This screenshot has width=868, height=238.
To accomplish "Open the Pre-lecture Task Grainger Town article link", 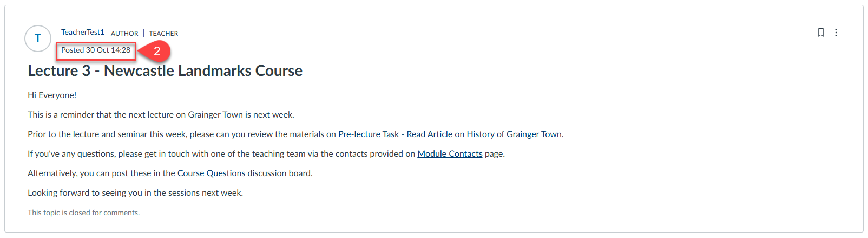I will (x=451, y=134).
